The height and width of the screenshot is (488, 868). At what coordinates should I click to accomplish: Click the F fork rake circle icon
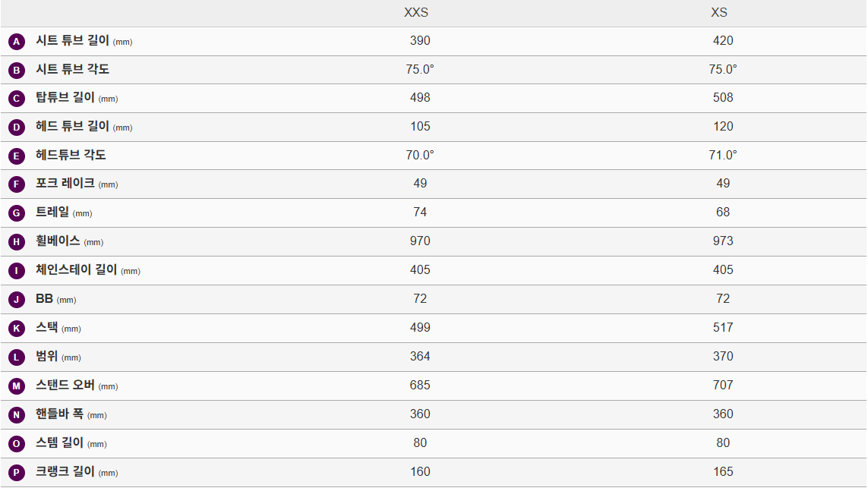point(17,184)
